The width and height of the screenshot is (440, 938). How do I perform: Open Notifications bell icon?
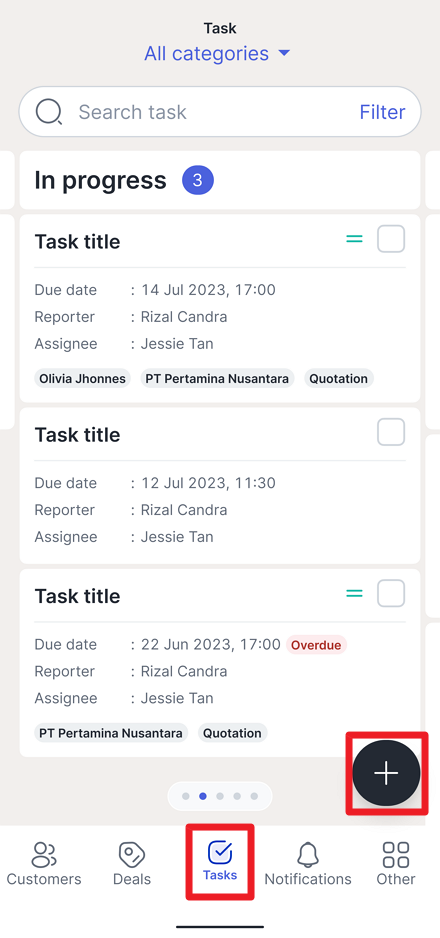point(308,854)
